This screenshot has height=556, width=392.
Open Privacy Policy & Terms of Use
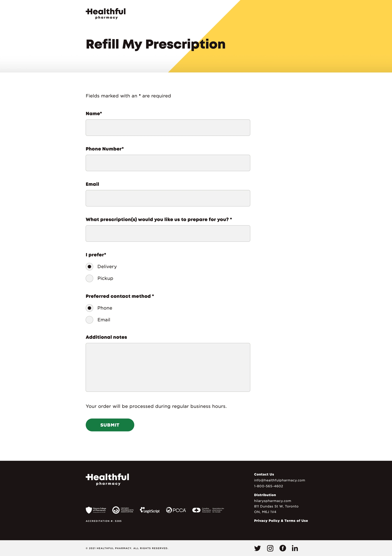[281, 521]
